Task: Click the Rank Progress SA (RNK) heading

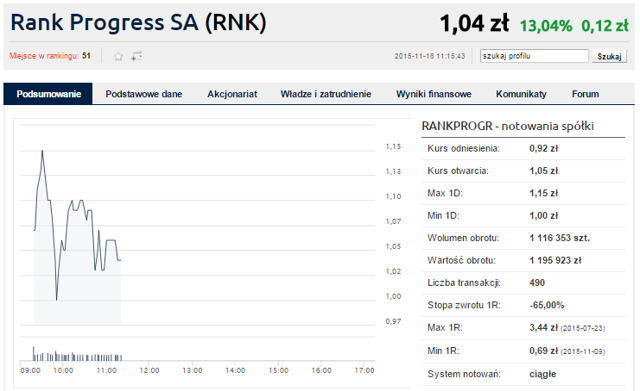Action: 138,22
